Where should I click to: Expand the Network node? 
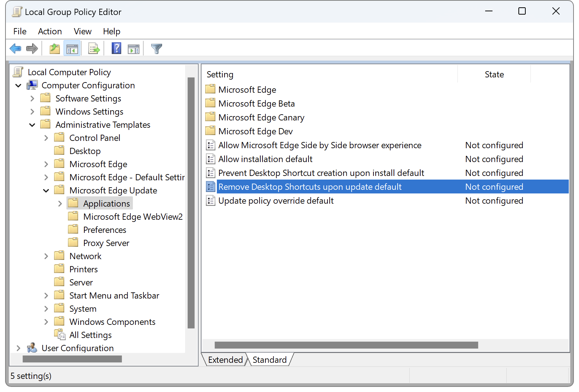tap(46, 256)
